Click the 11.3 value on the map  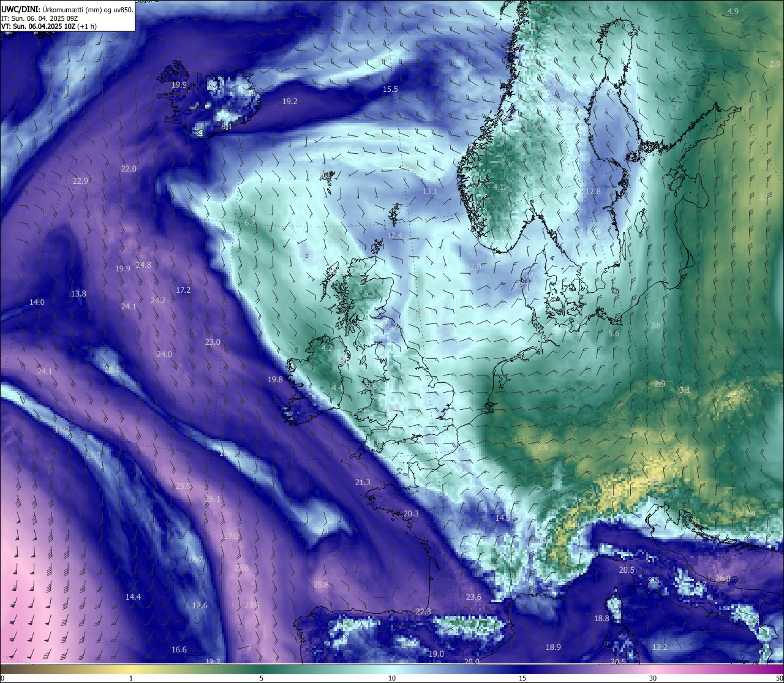(93, 455)
